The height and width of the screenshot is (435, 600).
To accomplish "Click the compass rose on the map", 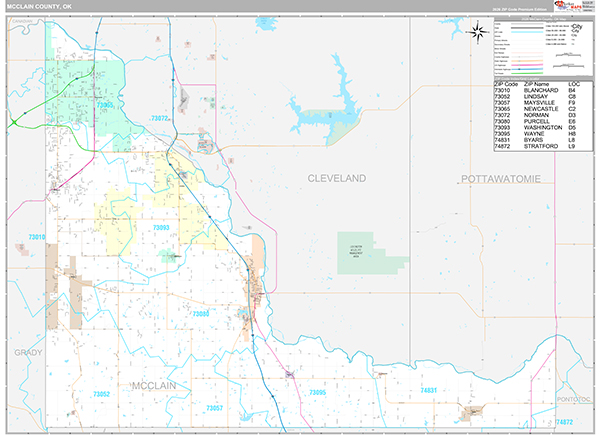I will point(478,30).
